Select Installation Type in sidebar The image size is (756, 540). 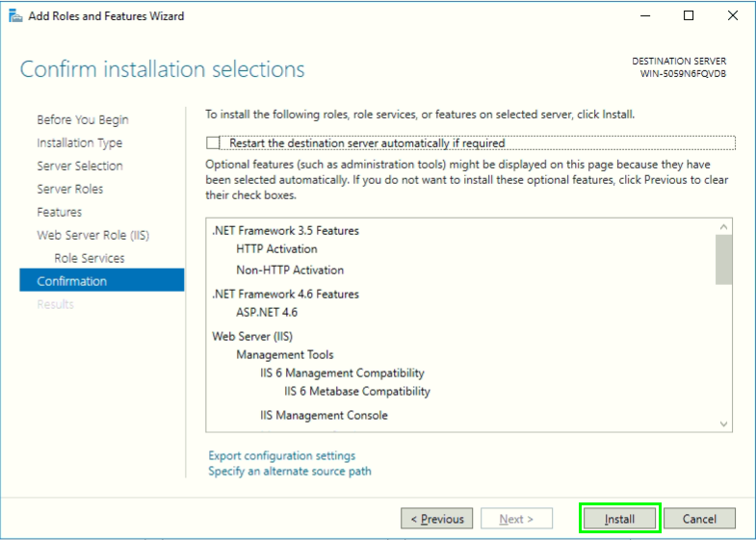[80, 142]
